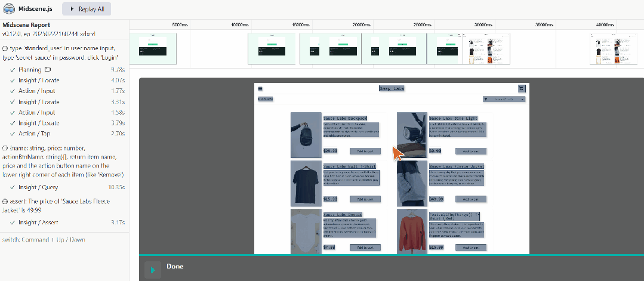
Task: Click the Sauce Labs Backpack product image
Action: 306,135
